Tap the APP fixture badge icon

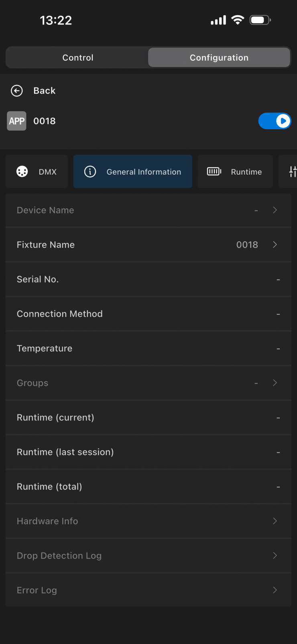pos(16,121)
